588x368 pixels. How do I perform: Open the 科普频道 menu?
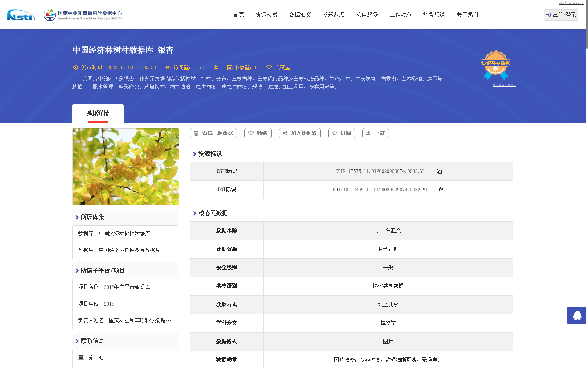point(434,15)
